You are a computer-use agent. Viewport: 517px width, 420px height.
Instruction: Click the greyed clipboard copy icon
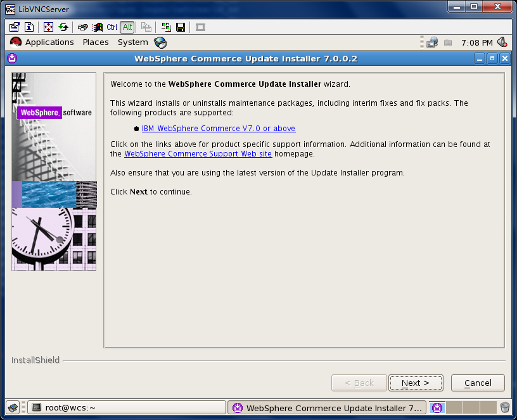(x=146, y=27)
